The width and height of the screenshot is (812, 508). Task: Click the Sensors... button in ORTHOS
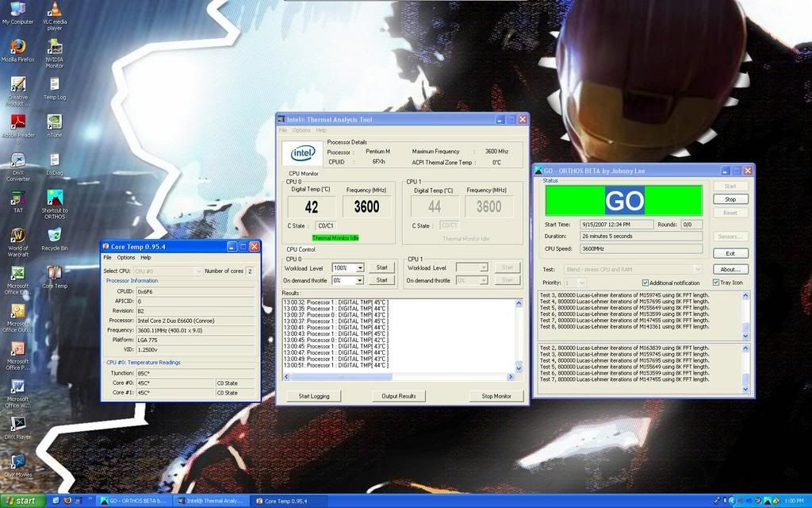click(x=730, y=237)
